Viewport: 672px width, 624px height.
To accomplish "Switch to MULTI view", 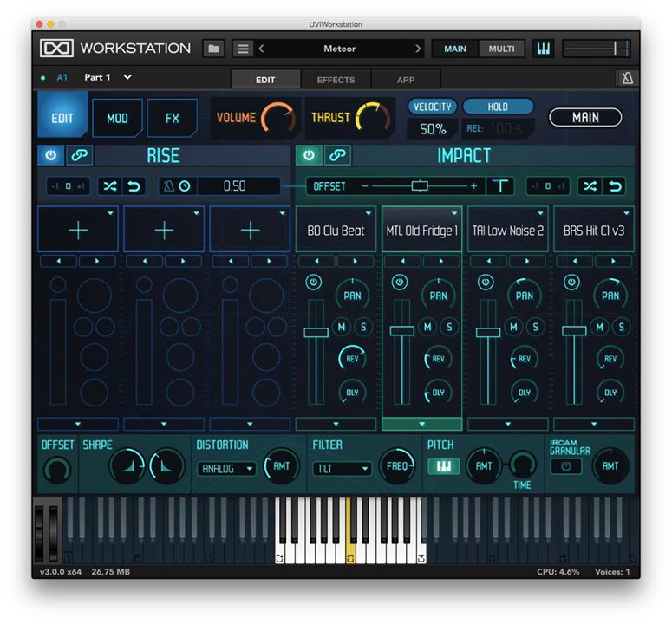I will coord(501,49).
